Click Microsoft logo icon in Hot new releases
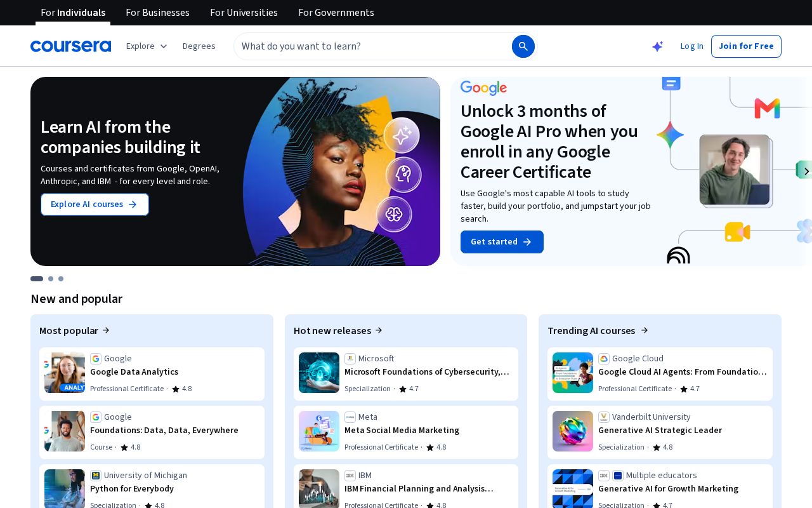The image size is (812, 508). (350, 359)
